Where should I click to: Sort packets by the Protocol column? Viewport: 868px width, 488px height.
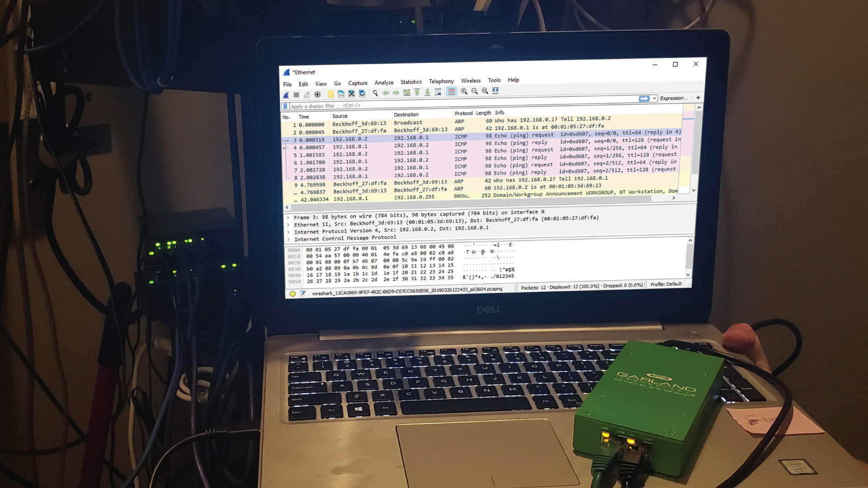(463, 113)
